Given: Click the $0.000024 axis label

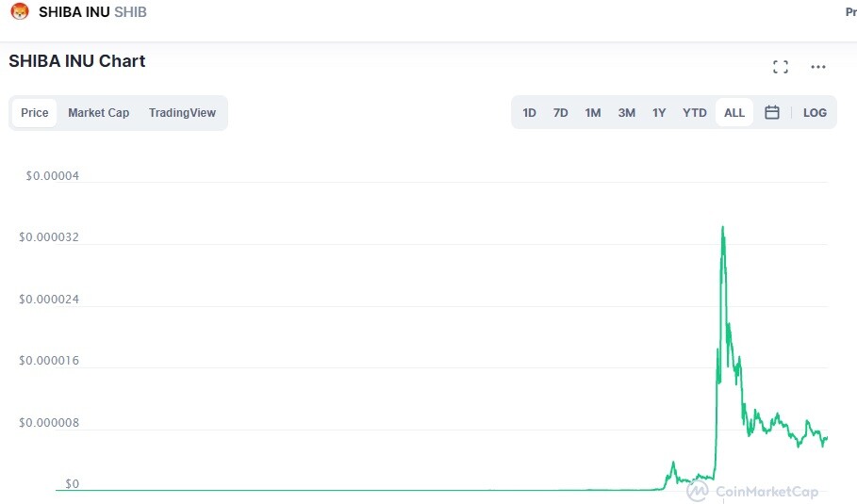Looking at the screenshot, I should 49,300.
